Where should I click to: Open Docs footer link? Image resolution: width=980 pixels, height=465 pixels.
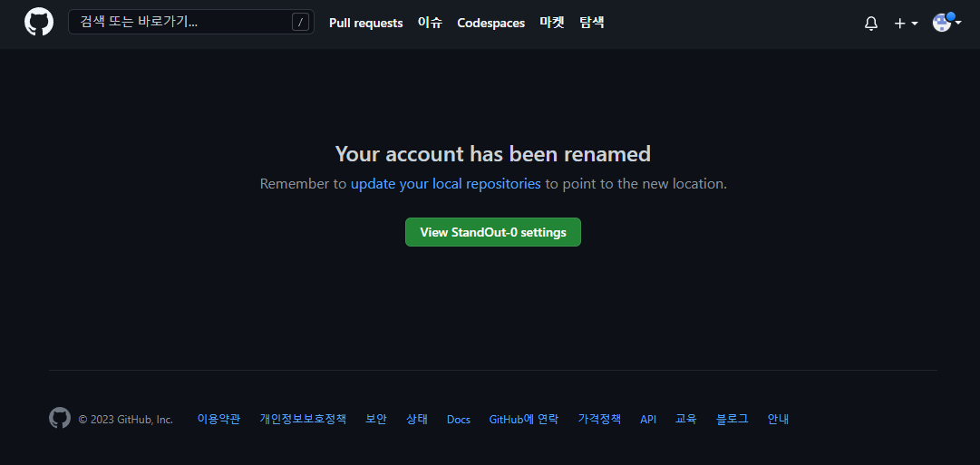459,420
